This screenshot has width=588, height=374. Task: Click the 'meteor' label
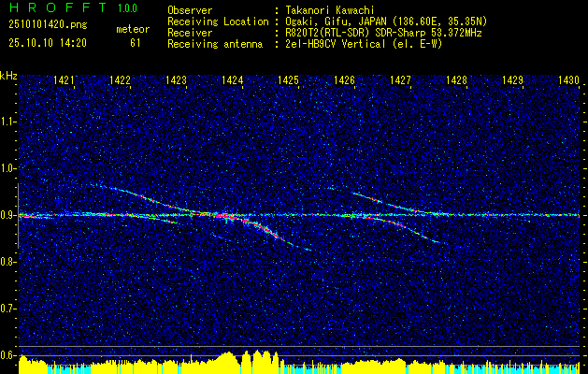133,29
